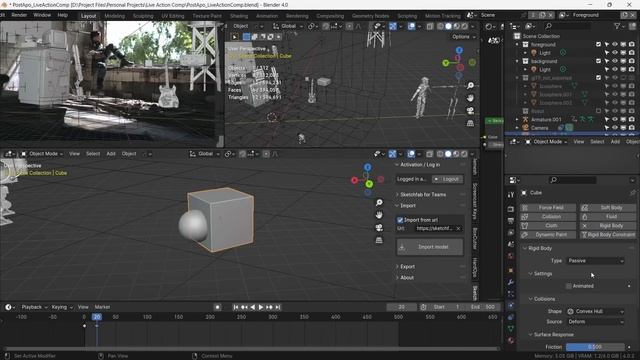Click zoom magnifier icon in lower viewport
The width and height of the screenshot is (640, 360).
click(x=379, y=202)
